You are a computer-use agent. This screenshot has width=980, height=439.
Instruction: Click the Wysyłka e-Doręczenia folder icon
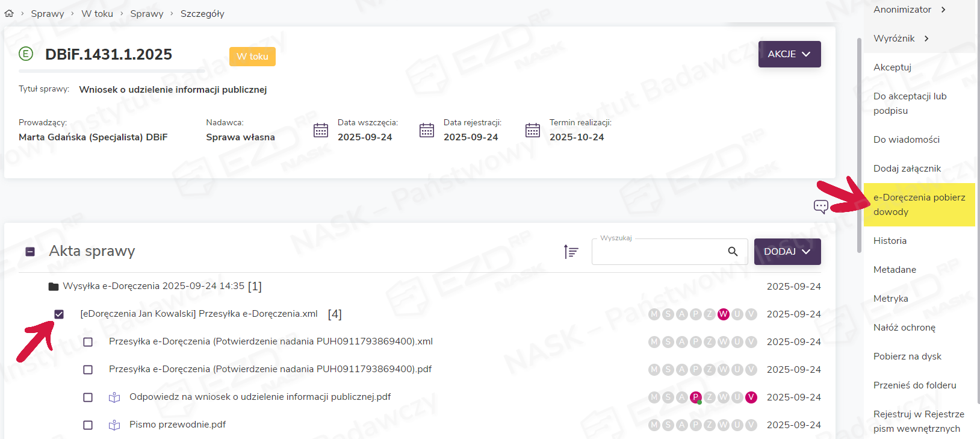tap(54, 287)
